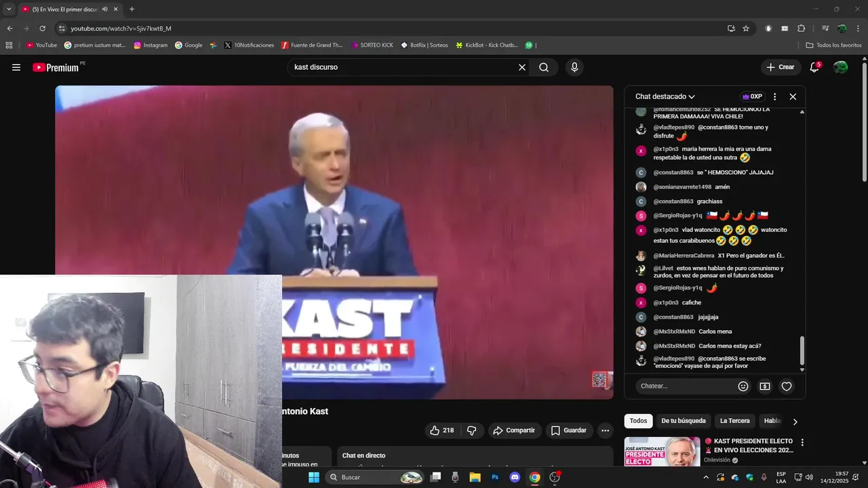Open Chrome extensions puzzle icon
The height and width of the screenshot is (488, 868).
(801, 28)
